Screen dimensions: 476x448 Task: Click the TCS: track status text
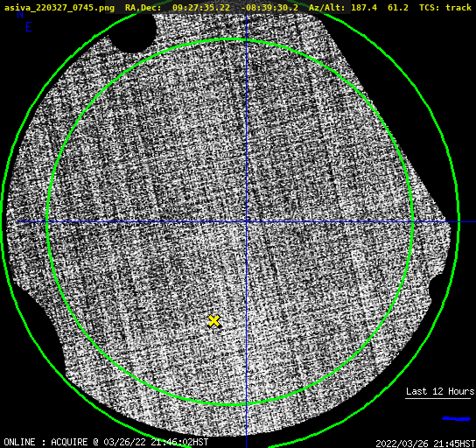(445, 8)
